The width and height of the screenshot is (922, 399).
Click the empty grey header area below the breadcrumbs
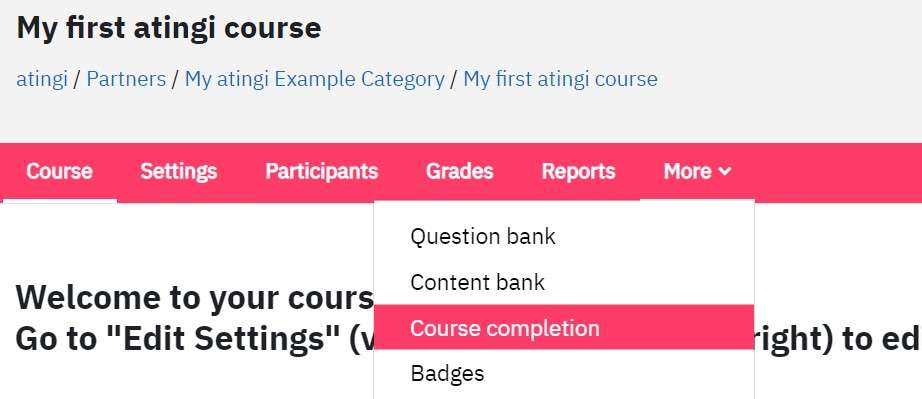point(461,118)
